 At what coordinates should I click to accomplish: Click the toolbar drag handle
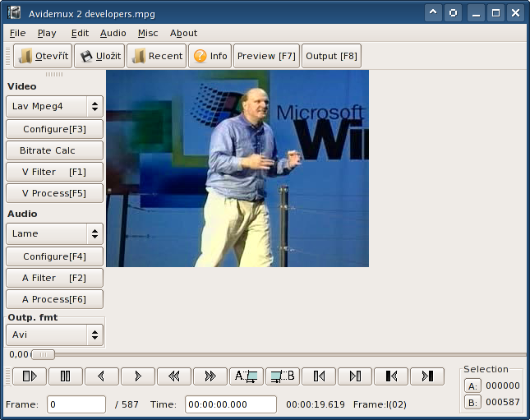click(x=8, y=56)
